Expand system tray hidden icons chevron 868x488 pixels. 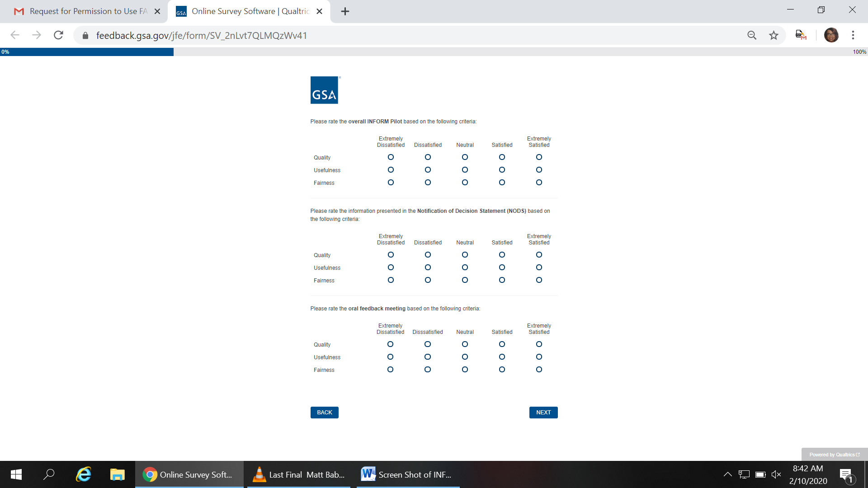[x=727, y=474]
